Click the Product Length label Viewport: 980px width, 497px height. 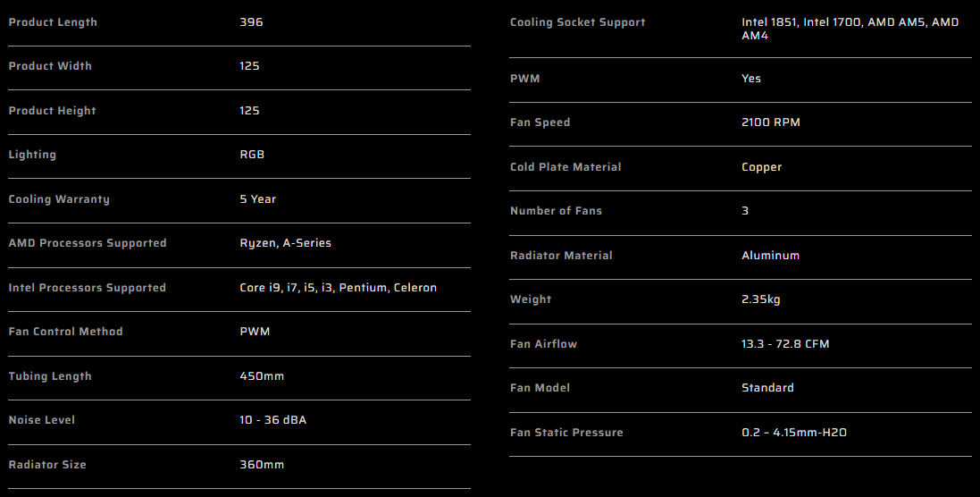pos(53,22)
